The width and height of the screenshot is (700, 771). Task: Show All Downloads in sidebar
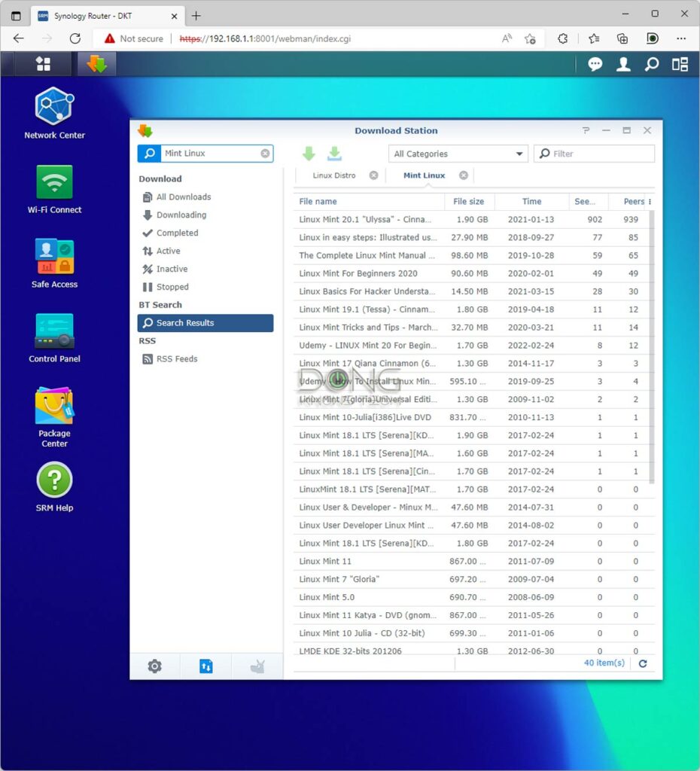(184, 197)
